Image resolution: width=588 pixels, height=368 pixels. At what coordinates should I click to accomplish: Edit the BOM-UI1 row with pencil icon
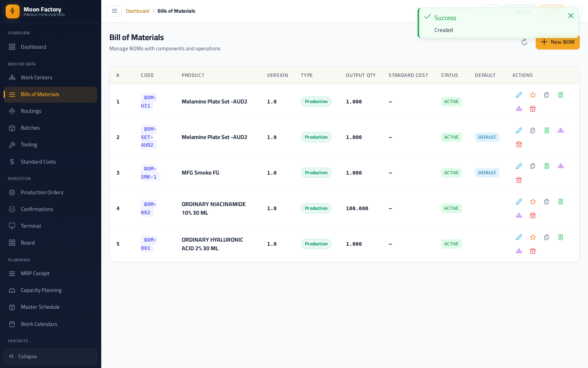(x=519, y=95)
